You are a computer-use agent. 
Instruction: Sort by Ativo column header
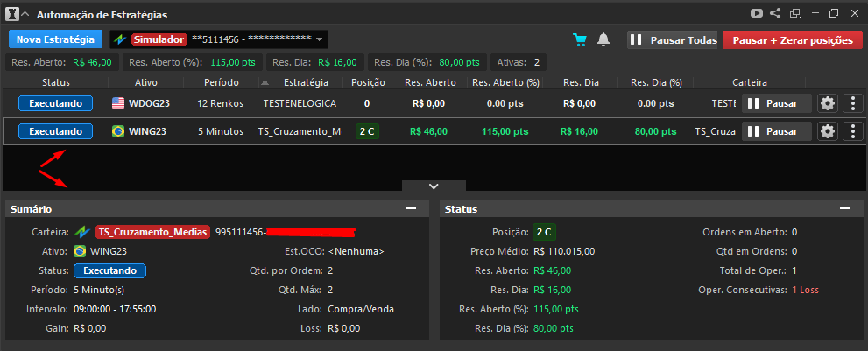(146, 82)
